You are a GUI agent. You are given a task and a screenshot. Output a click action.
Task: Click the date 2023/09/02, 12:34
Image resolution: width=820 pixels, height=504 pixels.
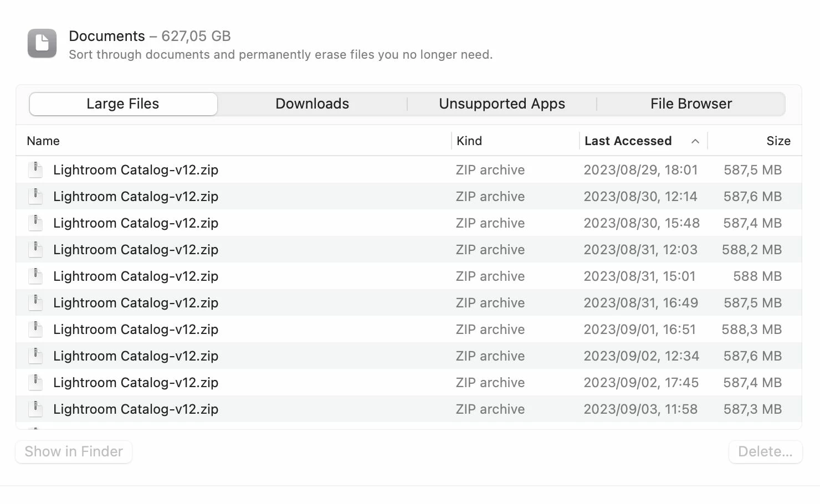pyautogui.click(x=641, y=356)
